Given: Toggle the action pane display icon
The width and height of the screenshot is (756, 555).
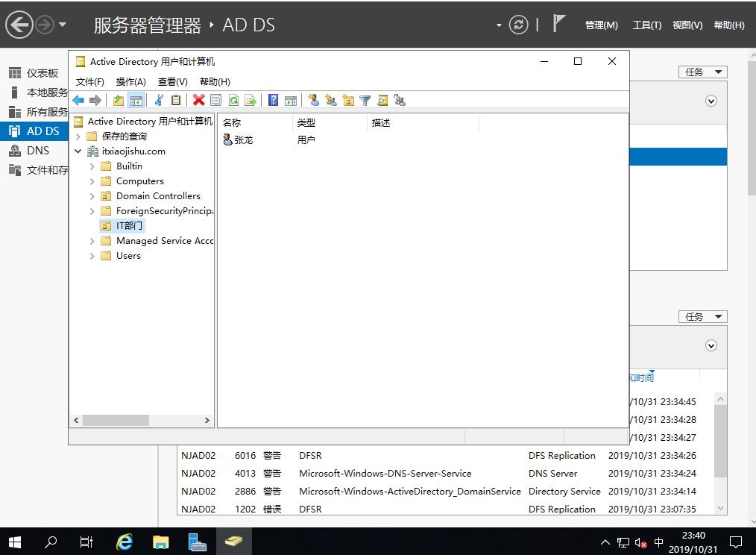Looking at the screenshot, I should point(291,100).
